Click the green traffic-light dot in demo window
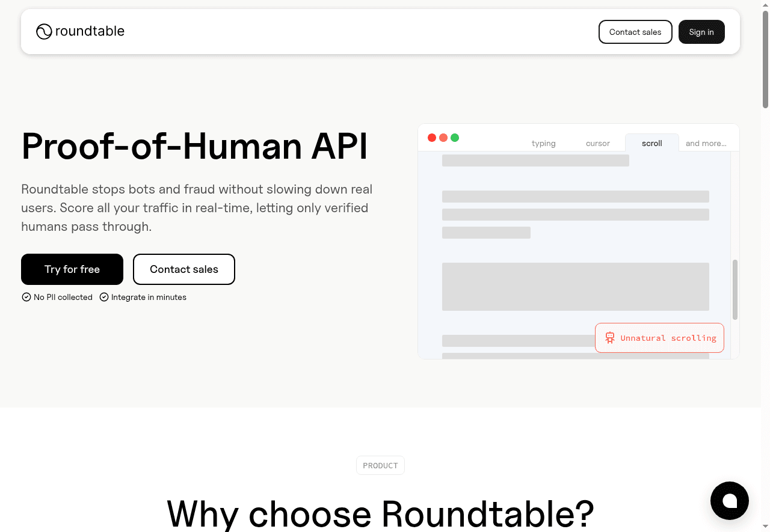 click(x=455, y=138)
